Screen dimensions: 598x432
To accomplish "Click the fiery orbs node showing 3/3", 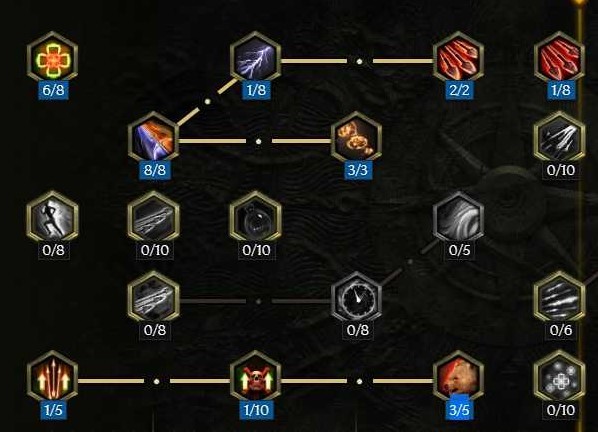I will pyautogui.click(x=357, y=140).
